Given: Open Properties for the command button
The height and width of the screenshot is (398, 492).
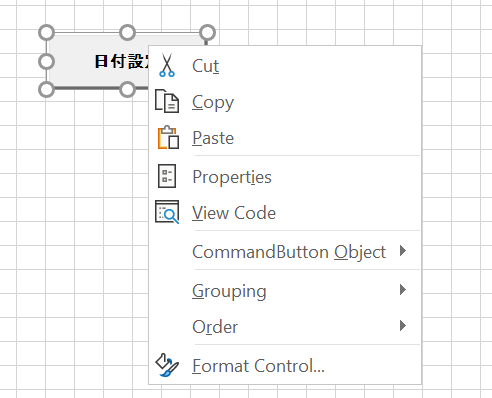Looking at the screenshot, I should (x=285, y=176).
